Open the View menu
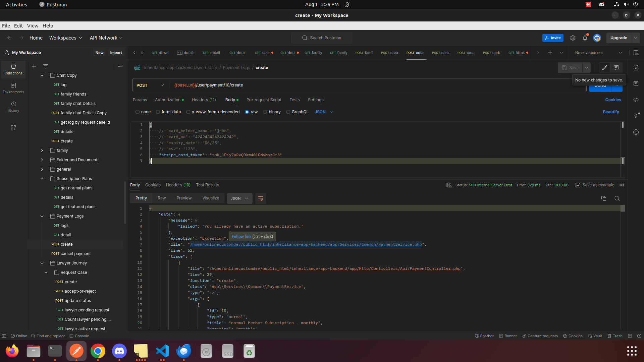 coord(33,26)
